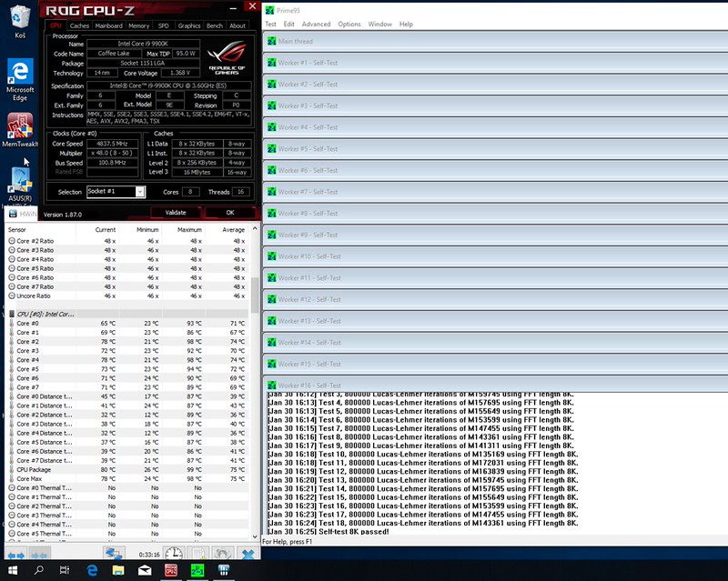Switch to Mainboard tab in CPU-Z
Image resolution: width=728 pixels, height=581 pixels.
click(x=108, y=25)
